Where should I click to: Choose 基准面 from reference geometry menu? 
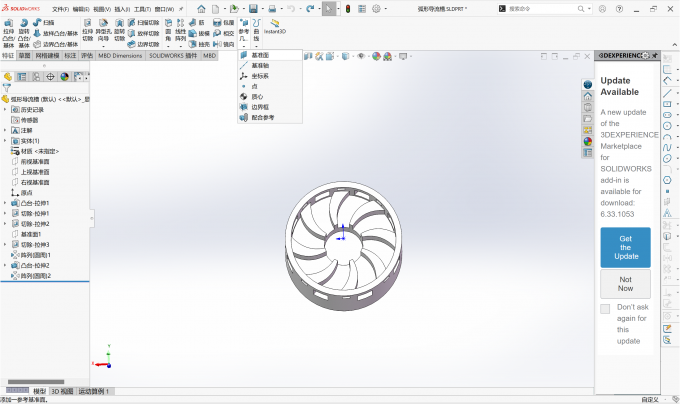click(270, 55)
